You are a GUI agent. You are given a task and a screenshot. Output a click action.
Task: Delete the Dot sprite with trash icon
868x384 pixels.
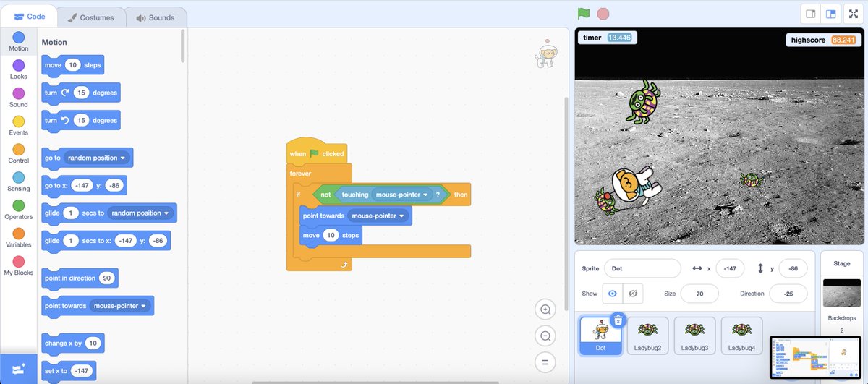coord(618,320)
